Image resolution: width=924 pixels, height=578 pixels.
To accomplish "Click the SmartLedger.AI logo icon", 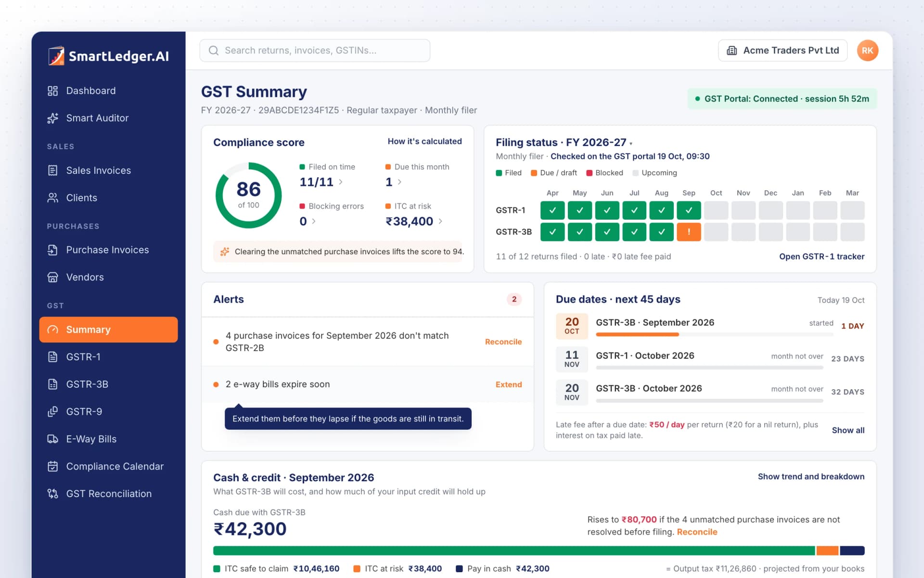I will tap(56, 56).
